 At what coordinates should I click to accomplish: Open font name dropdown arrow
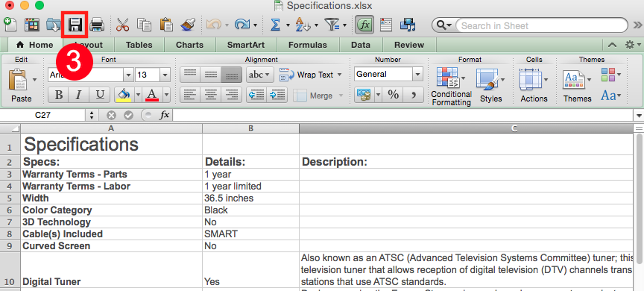(x=129, y=75)
